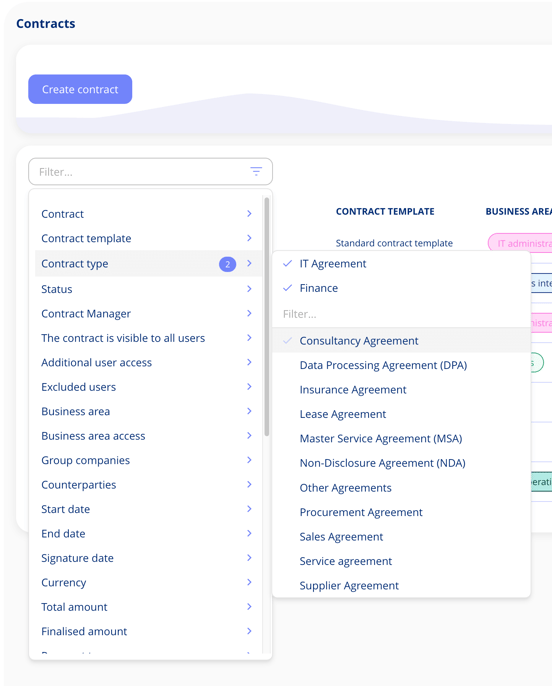
Task: Click the chevron arrow beside Status
Action: coord(249,289)
